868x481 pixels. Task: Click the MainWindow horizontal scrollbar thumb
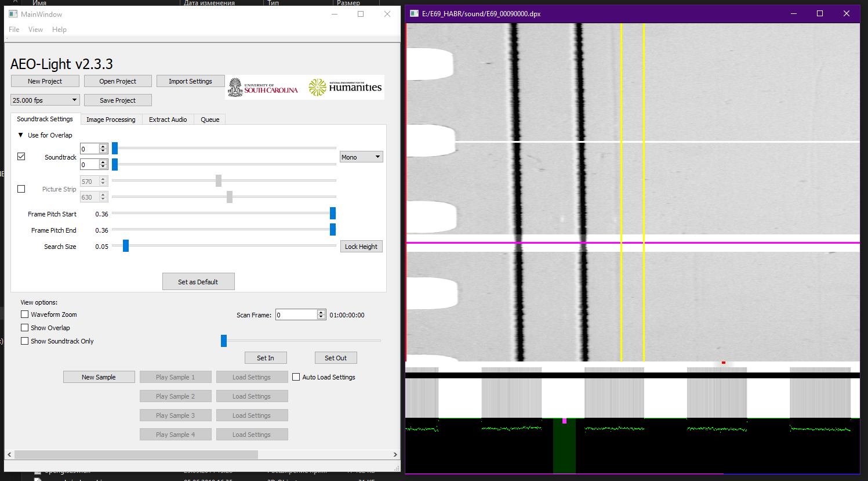(x=136, y=454)
